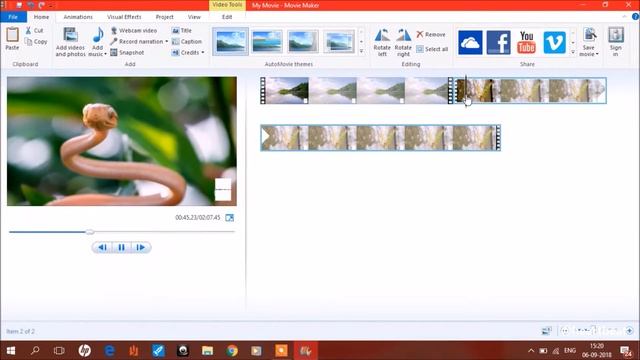Open File Explorer from taskbar
The width and height of the screenshot is (640, 360).
(207, 351)
